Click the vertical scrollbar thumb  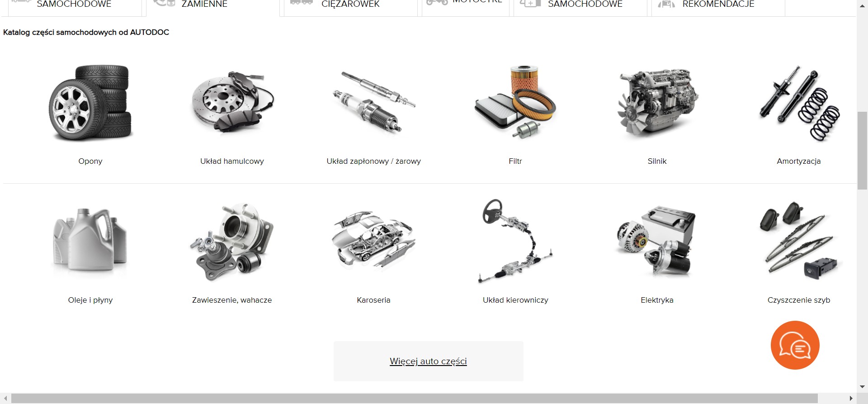click(x=862, y=149)
